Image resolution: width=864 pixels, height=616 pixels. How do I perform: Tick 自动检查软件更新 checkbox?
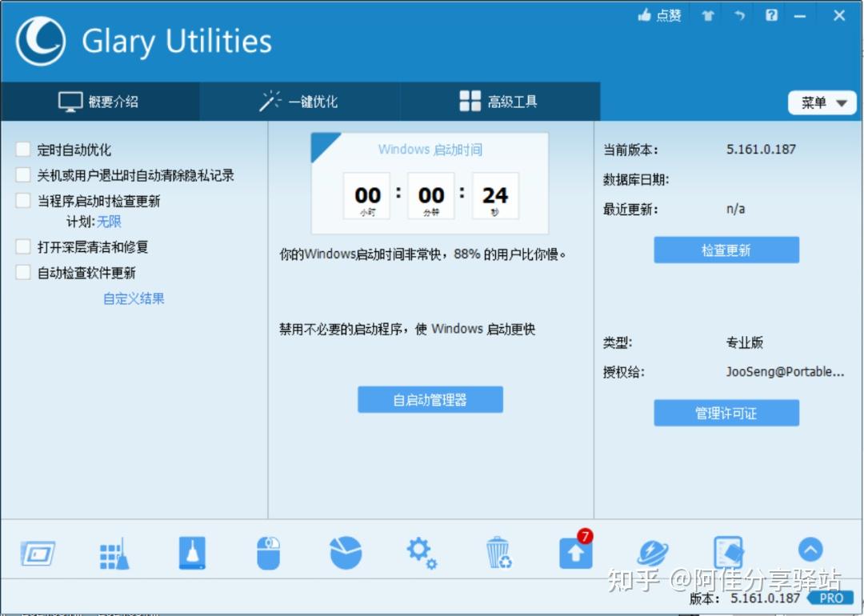23,272
